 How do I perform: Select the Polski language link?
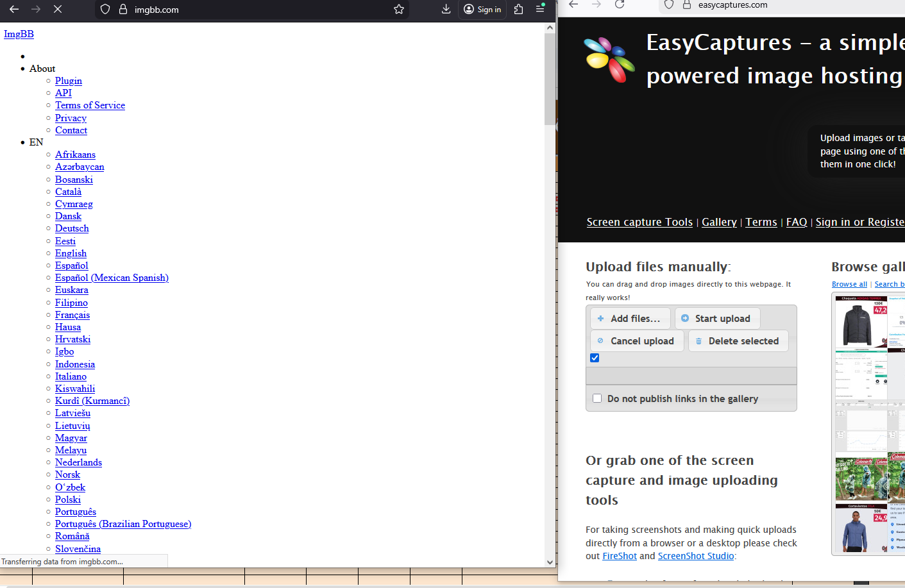click(x=68, y=500)
